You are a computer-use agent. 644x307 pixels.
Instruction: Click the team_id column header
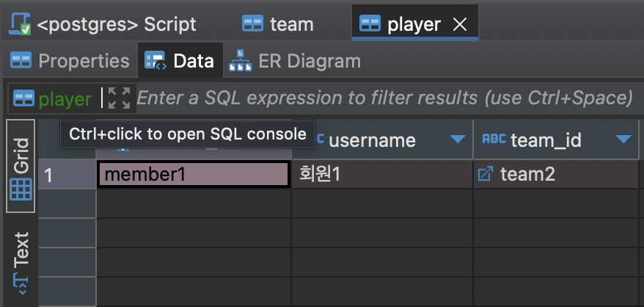point(557,140)
